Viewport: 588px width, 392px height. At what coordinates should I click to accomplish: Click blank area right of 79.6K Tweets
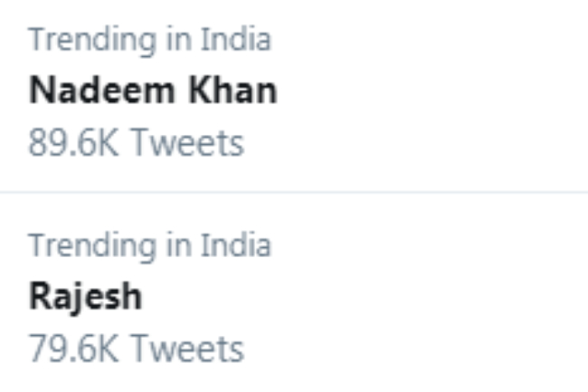coord(407,349)
